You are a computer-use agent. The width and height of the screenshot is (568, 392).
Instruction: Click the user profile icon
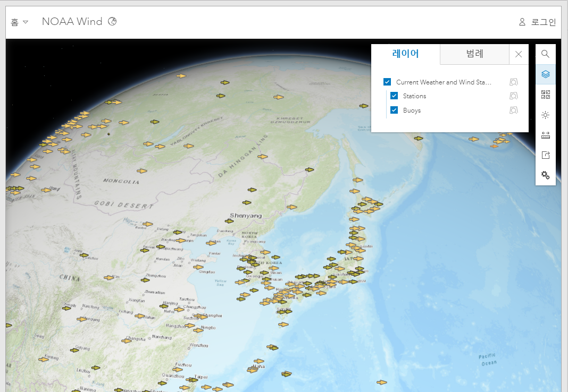click(522, 22)
